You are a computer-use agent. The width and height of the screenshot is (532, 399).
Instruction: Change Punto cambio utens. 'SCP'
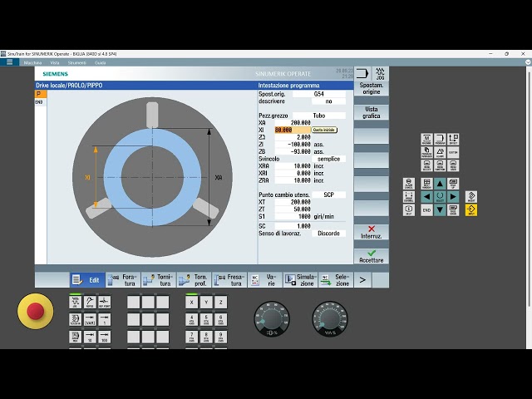[328, 195]
